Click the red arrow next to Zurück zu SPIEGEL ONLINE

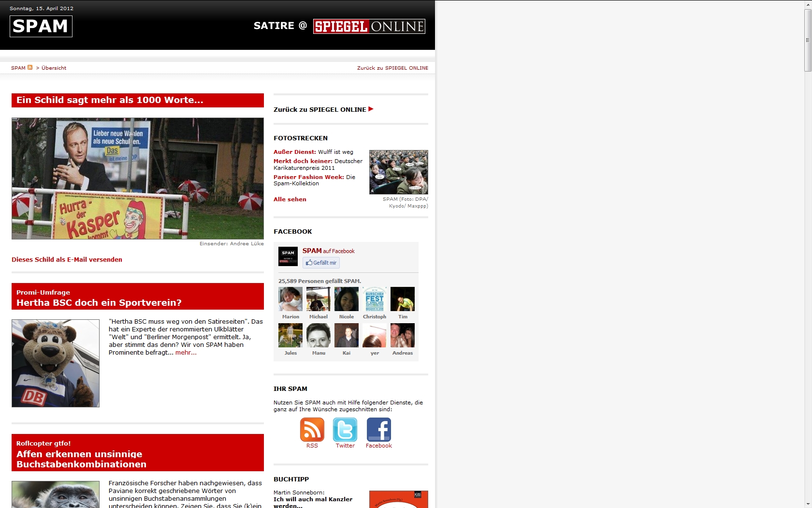point(371,109)
